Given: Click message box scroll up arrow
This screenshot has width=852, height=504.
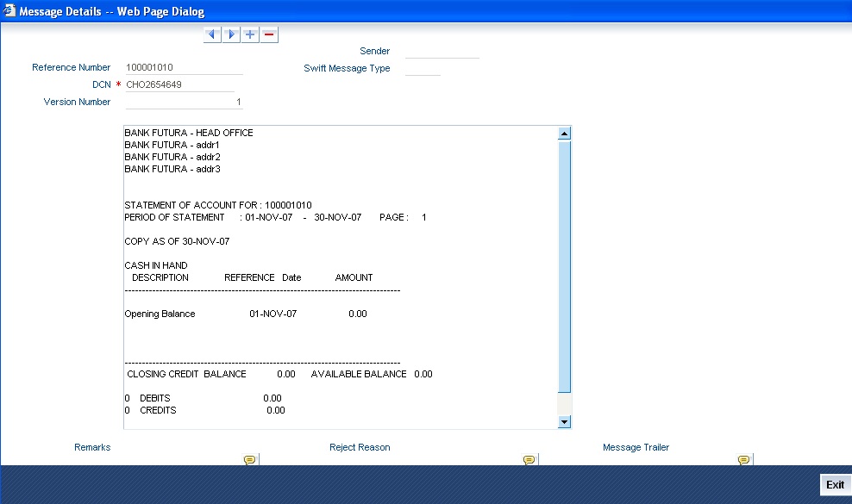Looking at the screenshot, I should point(565,133).
